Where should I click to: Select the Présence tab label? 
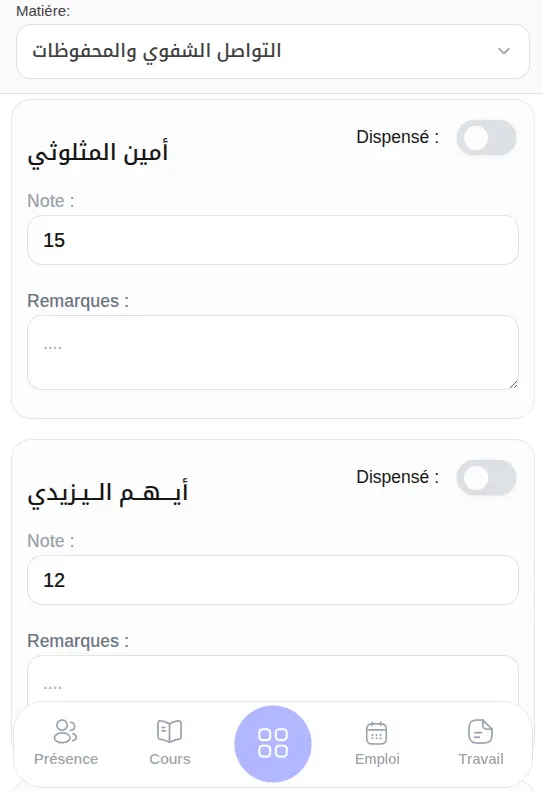pyautogui.click(x=66, y=759)
